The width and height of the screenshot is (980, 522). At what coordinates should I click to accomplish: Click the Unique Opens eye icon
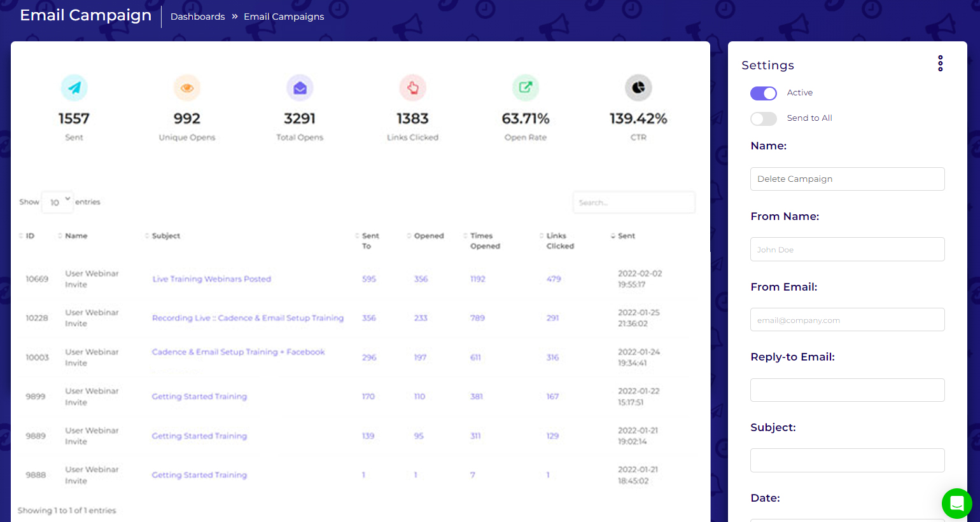[187, 88]
